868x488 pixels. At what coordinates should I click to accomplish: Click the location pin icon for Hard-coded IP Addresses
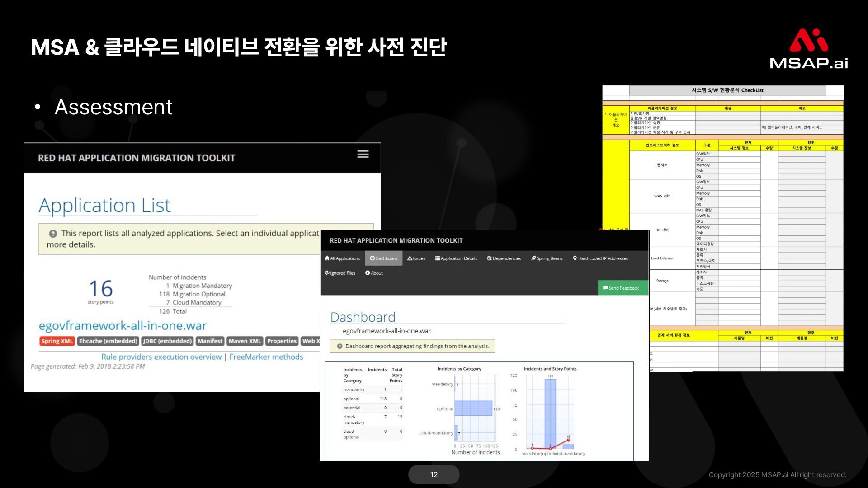click(x=575, y=258)
